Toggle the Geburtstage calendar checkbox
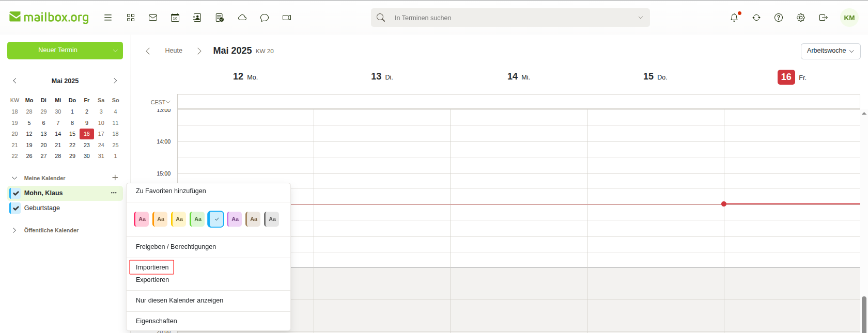The height and width of the screenshot is (333, 868). click(x=16, y=208)
